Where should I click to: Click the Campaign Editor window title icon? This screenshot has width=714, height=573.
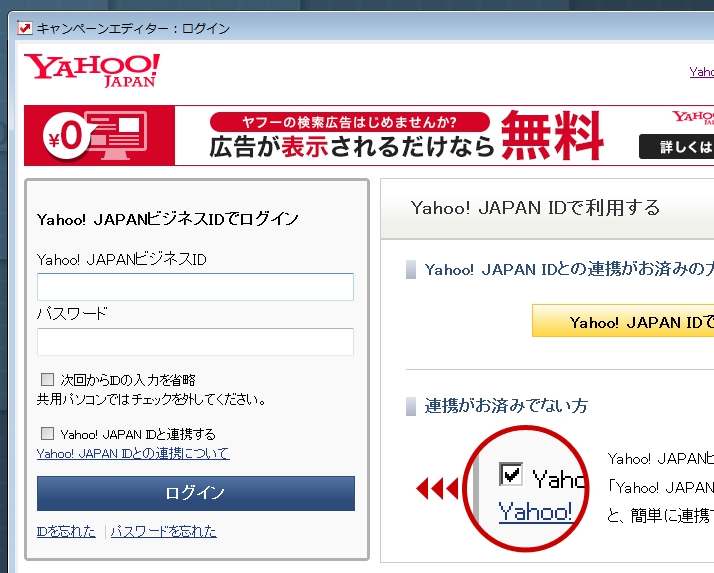[x=25, y=28]
